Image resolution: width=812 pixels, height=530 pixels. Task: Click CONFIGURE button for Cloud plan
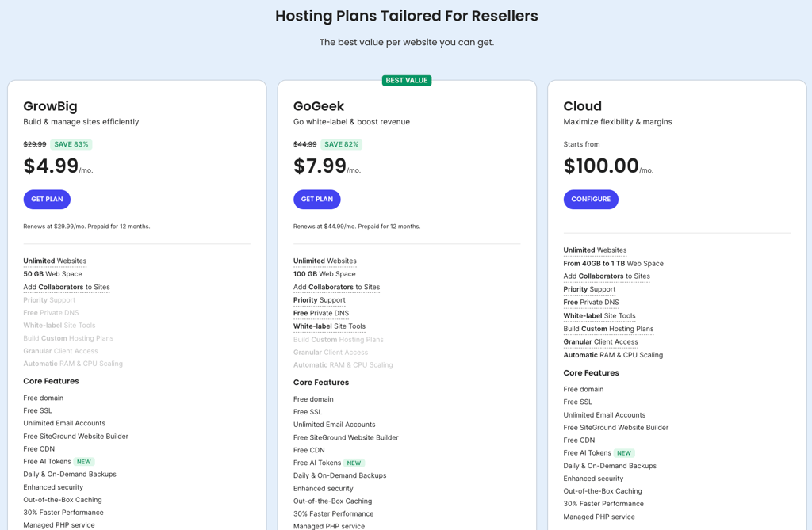coord(591,200)
